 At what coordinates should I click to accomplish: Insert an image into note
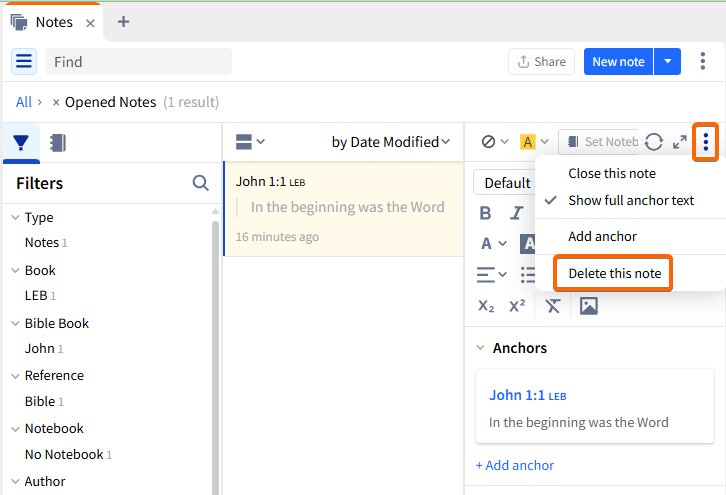pos(588,306)
